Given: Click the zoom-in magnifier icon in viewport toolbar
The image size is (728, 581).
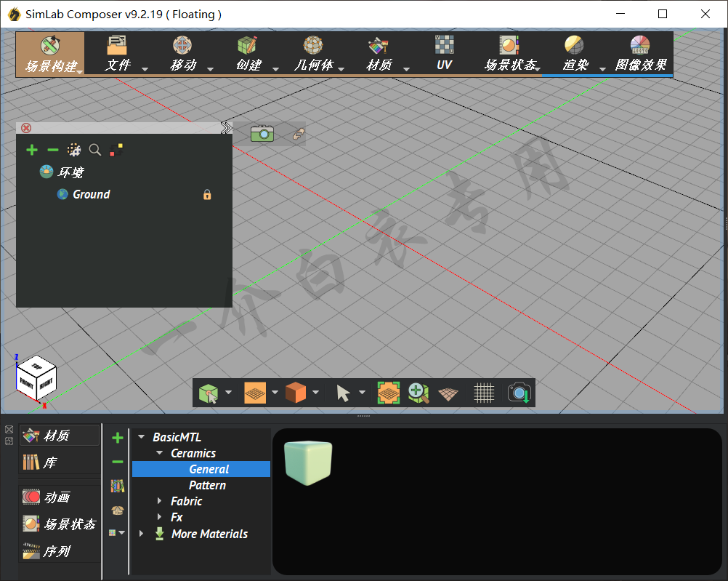Looking at the screenshot, I should [x=418, y=393].
